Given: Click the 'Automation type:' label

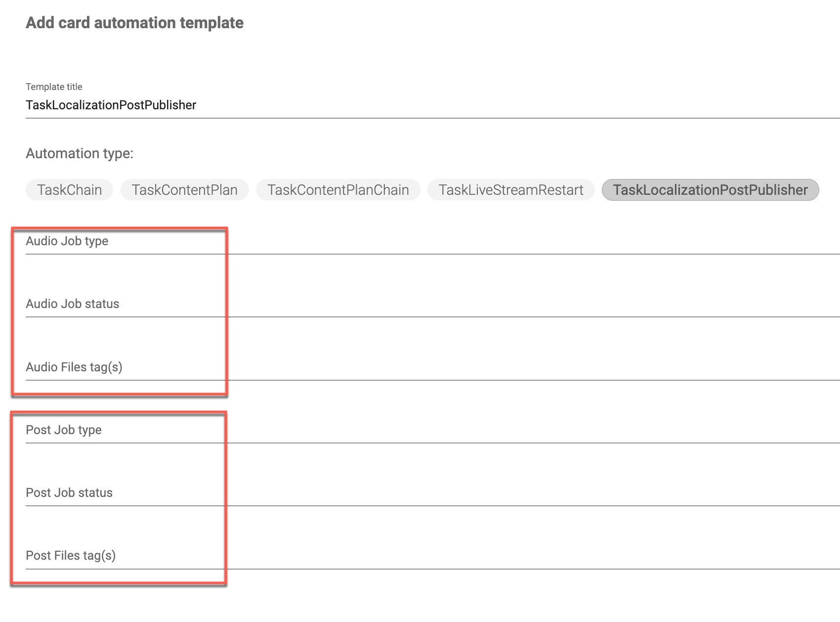Looking at the screenshot, I should 80,154.
